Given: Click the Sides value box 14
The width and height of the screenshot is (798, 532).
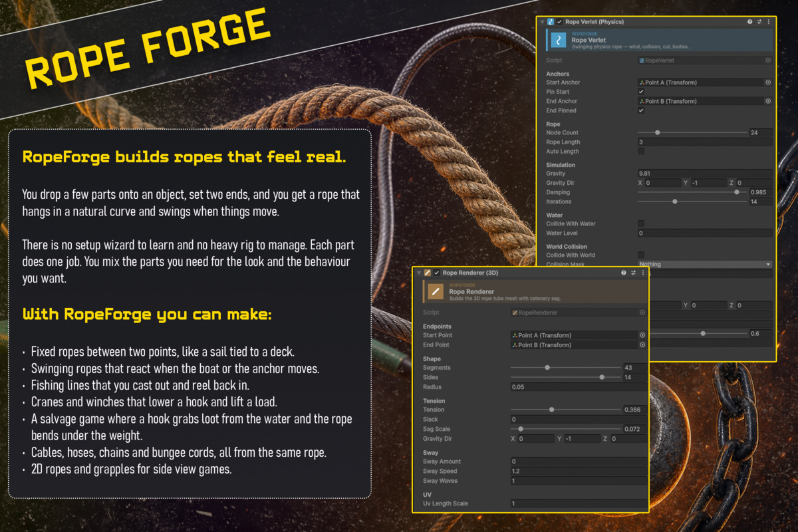Looking at the screenshot, I should (x=634, y=378).
